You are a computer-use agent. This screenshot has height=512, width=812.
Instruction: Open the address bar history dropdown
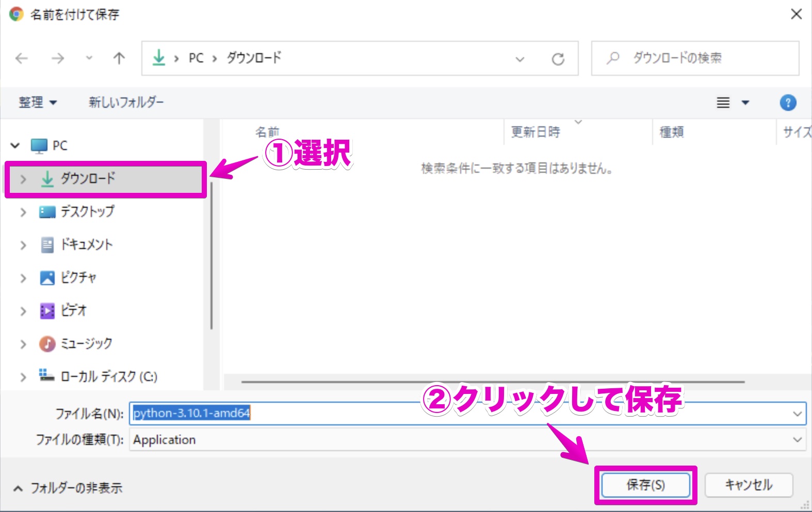(x=520, y=59)
